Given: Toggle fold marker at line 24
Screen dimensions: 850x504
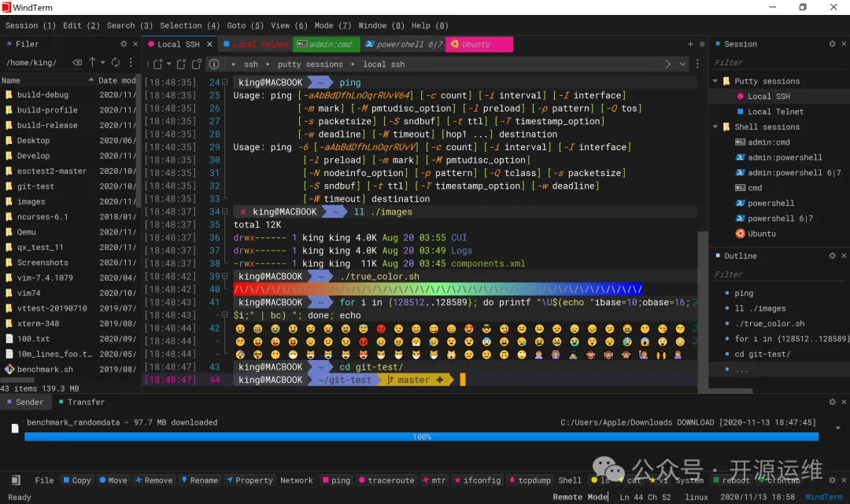Looking at the screenshot, I should pos(225,83).
